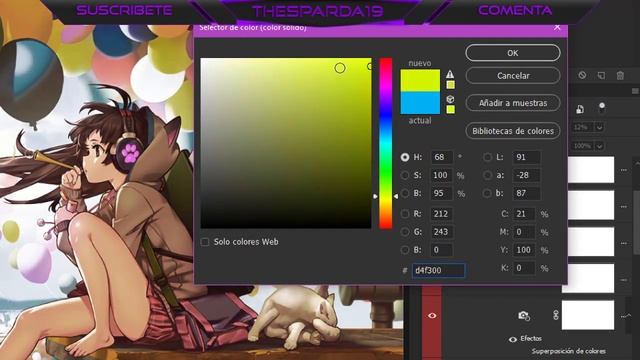Enable the Solo colores Web checkbox
Viewport: 640px width, 360px height.
click(x=204, y=242)
